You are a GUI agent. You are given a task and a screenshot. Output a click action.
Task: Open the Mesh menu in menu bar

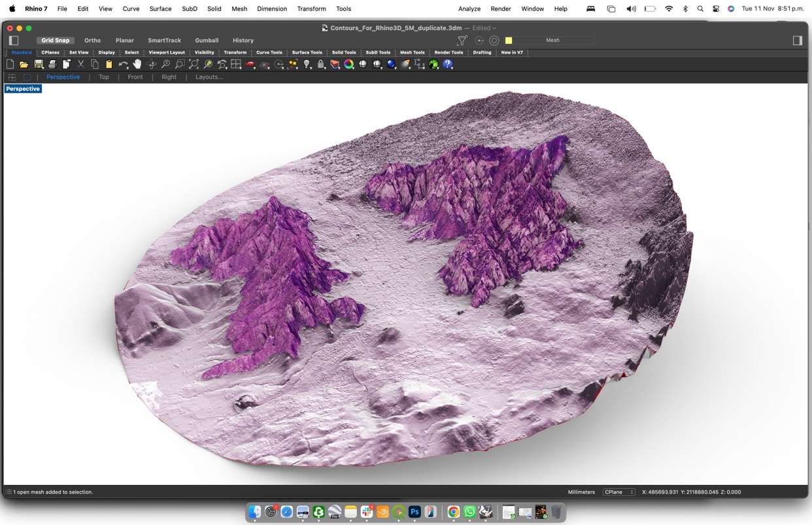click(239, 9)
